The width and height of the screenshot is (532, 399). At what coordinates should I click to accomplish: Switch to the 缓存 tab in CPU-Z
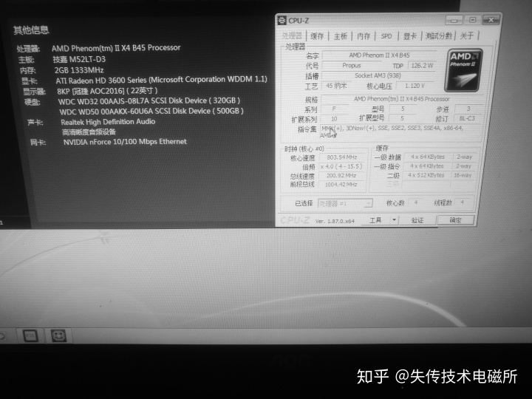click(317, 36)
